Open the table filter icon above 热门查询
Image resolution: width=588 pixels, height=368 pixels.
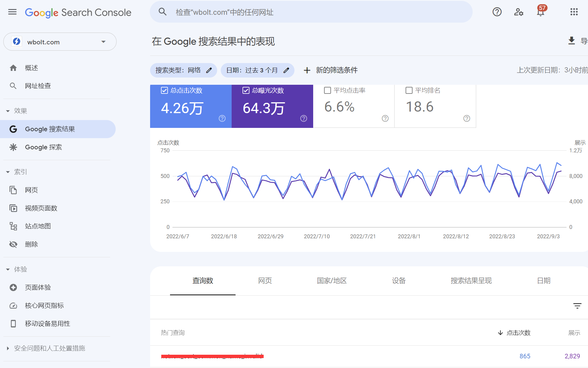tap(577, 306)
